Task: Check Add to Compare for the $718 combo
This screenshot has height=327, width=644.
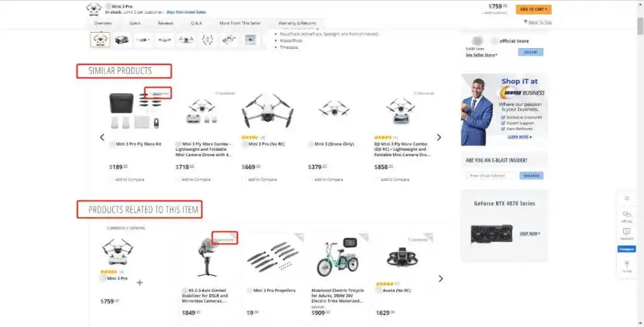Action: [x=178, y=179]
